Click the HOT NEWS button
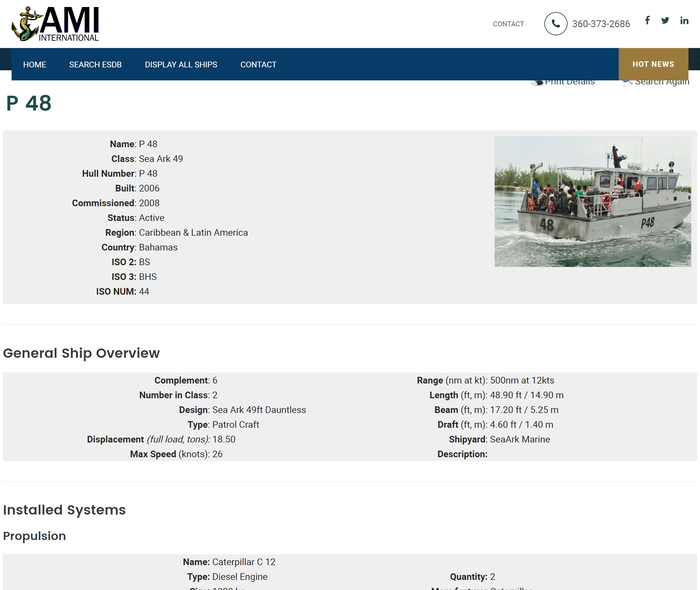The image size is (700, 590). (x=653, y=64)
